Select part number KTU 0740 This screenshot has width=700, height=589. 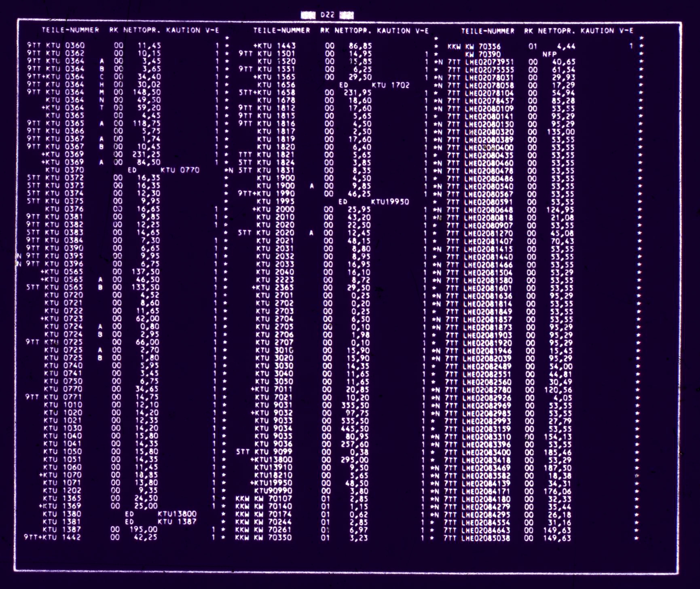63,365
